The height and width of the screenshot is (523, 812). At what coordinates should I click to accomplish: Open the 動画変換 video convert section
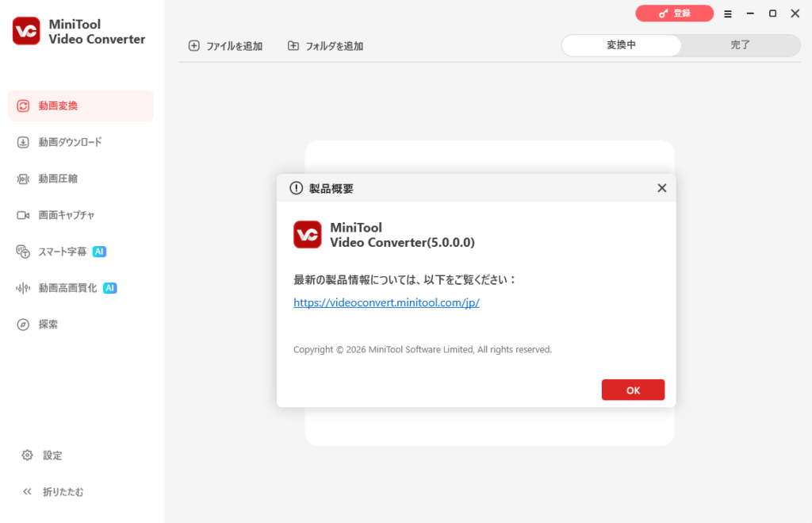coord(80,106)
